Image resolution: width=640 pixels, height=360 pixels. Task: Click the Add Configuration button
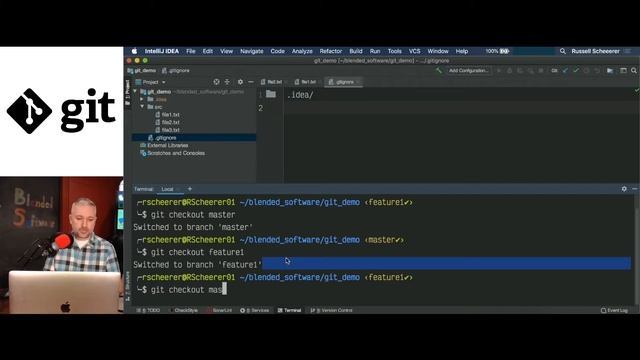468,71
